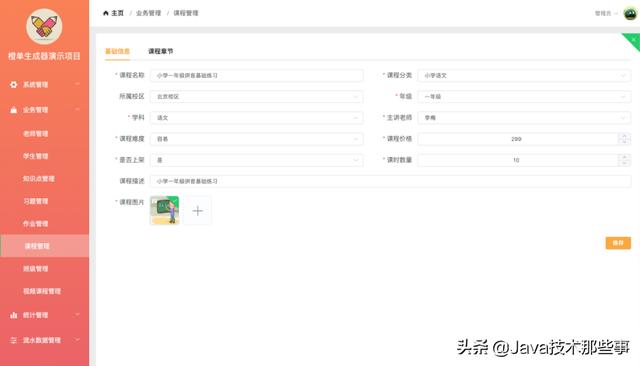Screen dimensions: 640x366
Task: Click the 课程名称 input field
Action: [x=257, y=75]
